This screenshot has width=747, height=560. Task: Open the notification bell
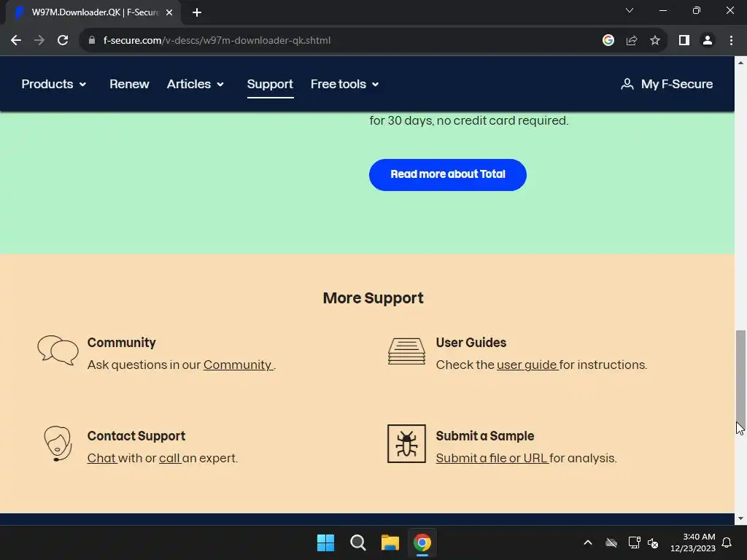coord(727,542)
